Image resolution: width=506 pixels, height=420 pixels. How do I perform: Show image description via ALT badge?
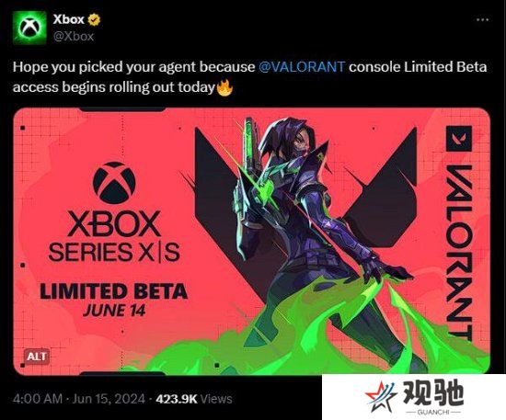[37, 357]
